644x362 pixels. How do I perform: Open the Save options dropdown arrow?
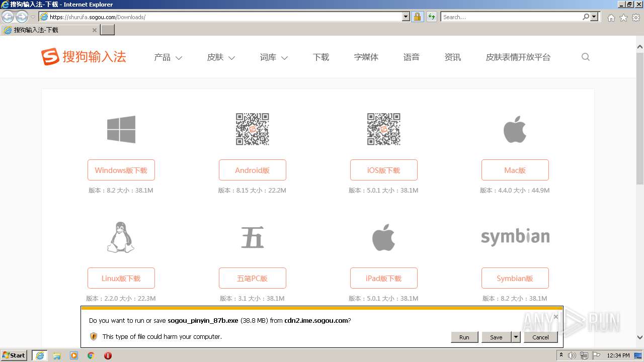tap(516, 337)
